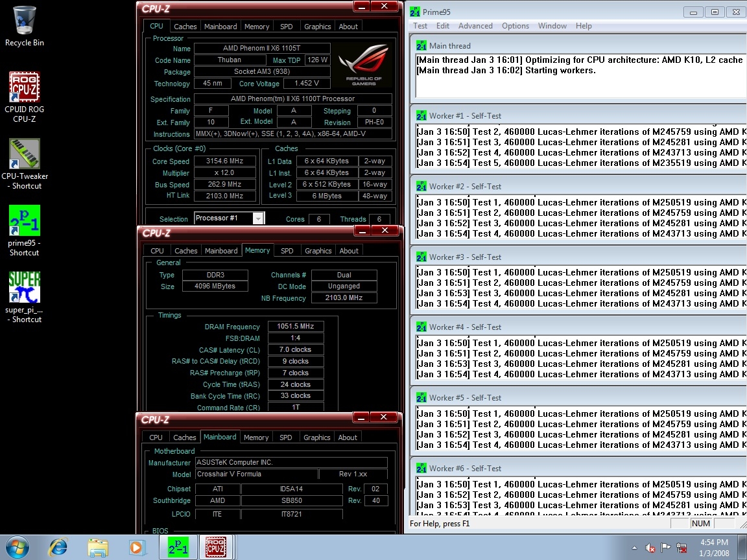Click the Prime95 title bar application icon

coord(415,12)
